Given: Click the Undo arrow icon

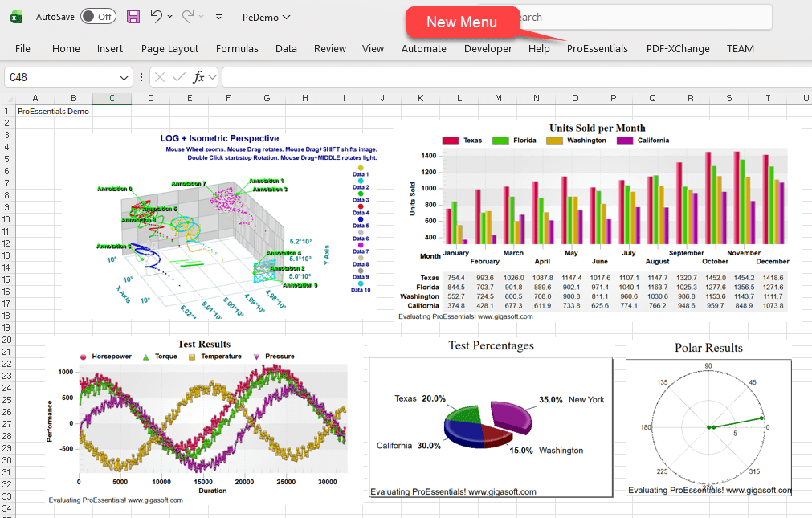Looking at the screenshot, I should [156, 17].
